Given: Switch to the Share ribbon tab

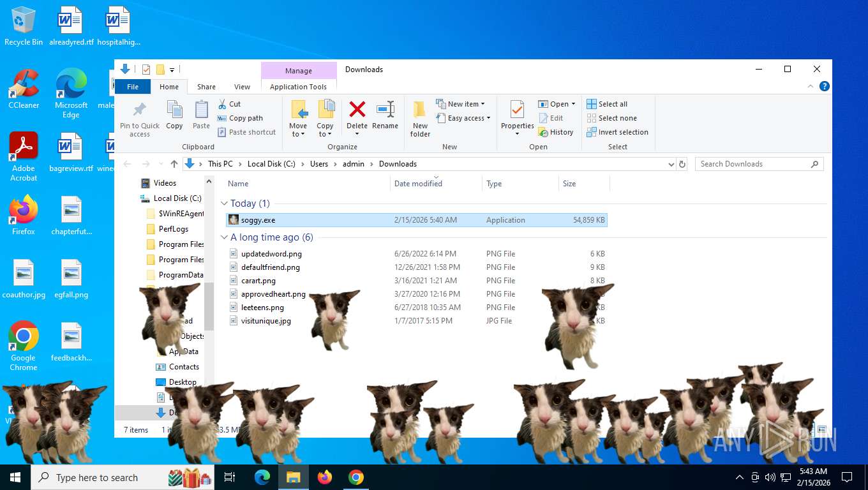Looking at the screenshot, I should click(x=206, y=87).
